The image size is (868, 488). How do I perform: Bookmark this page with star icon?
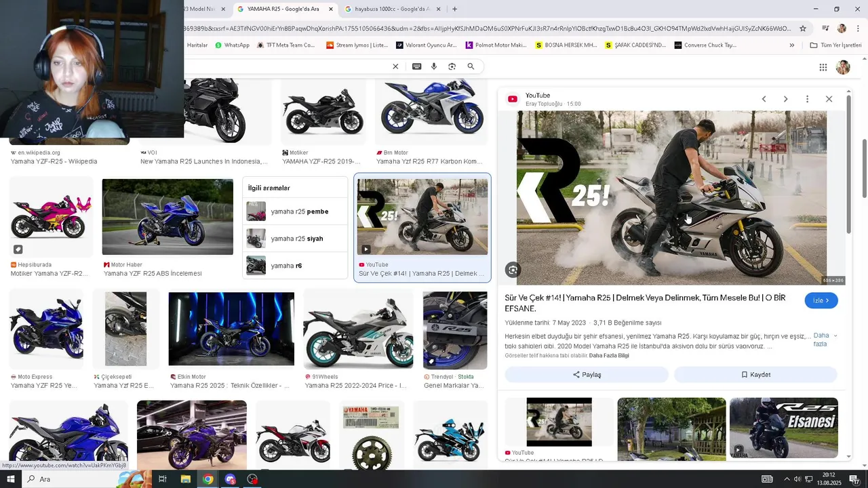coord(803,28)
